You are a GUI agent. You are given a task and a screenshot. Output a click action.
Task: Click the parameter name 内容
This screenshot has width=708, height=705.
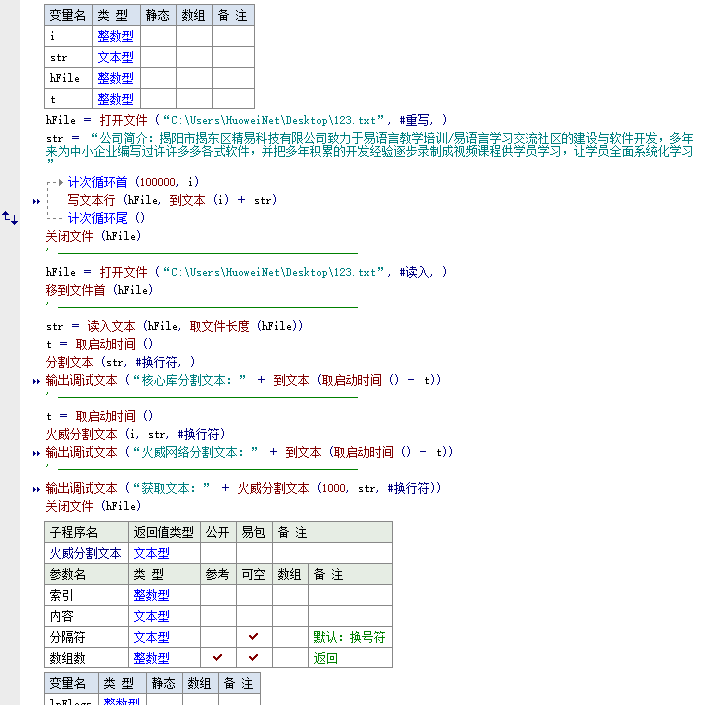[x=61, y=616]
